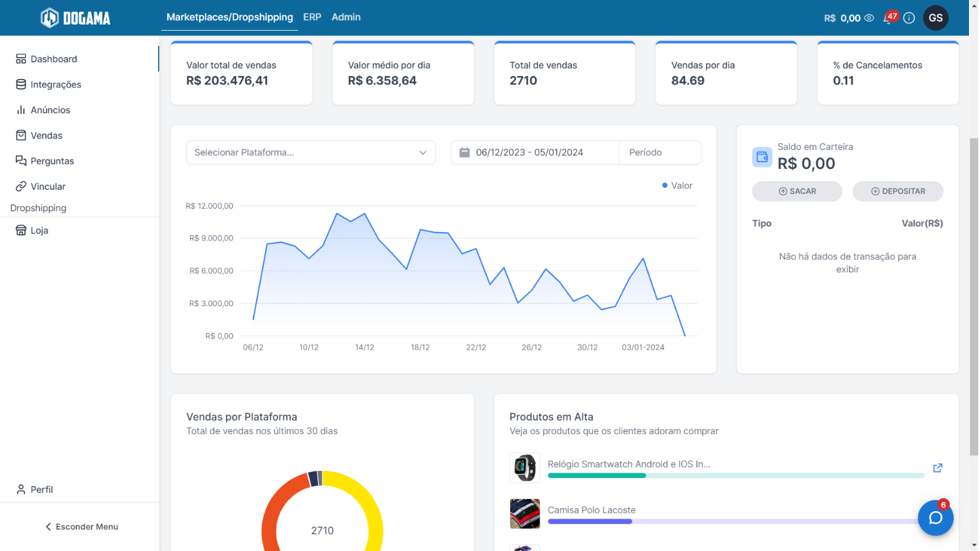Click the wallet icon beside Saldo em Carteira
Viewport: 980px width, 551px height.
coord(762,157)
